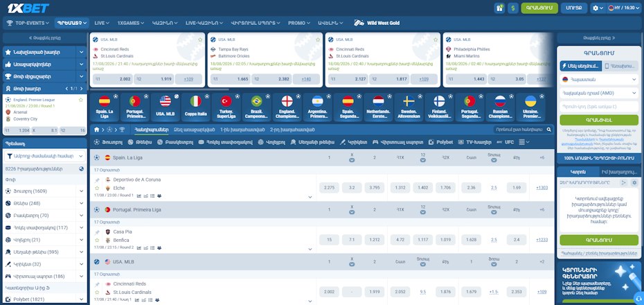Open the Spain La Liga league tile
The height and width of the screenshot is (305, 644).
(105, 107)
